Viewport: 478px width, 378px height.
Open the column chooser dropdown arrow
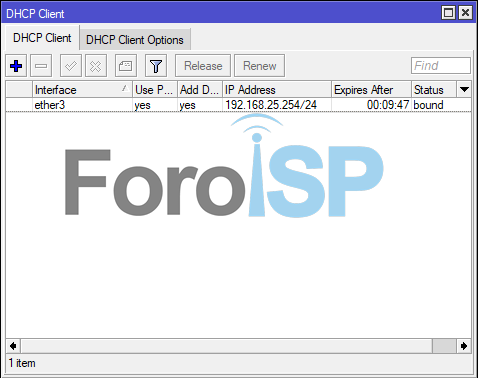click(x=464, y=89)
